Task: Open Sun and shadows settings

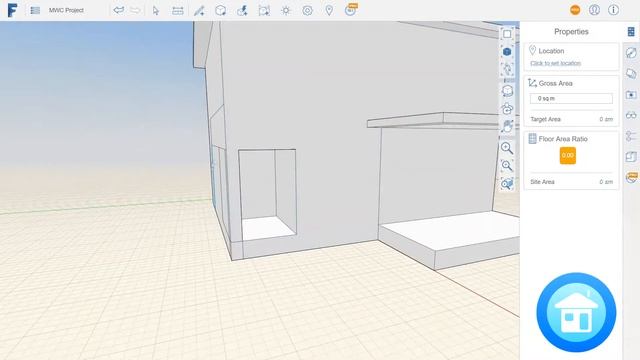Action: [286, 11]
